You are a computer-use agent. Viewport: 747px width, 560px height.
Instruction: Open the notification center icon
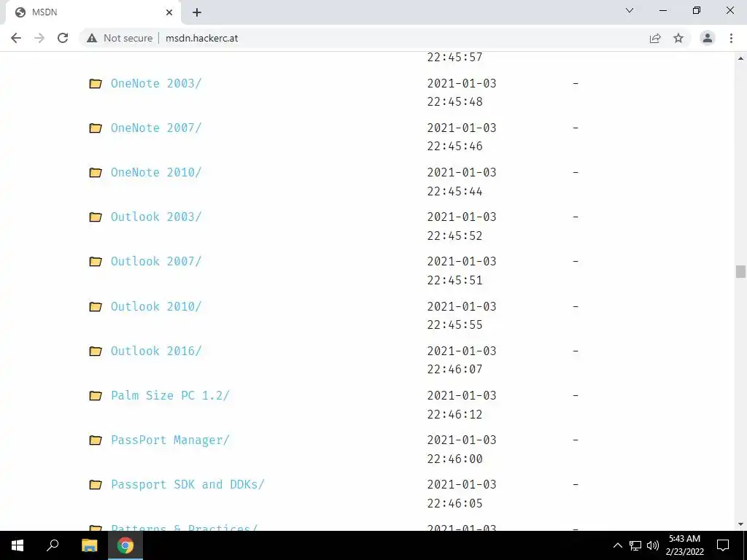(x=723, y=545)
